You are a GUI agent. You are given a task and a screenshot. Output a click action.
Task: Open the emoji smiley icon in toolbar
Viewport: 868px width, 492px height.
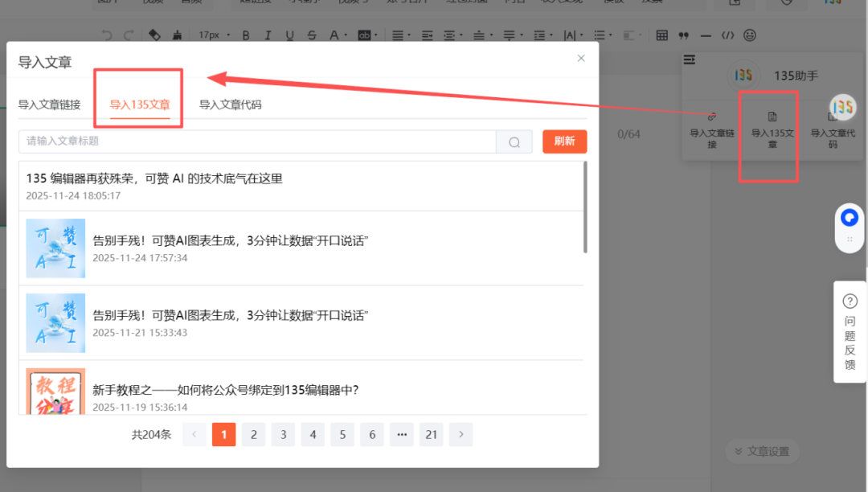point(750,35)
